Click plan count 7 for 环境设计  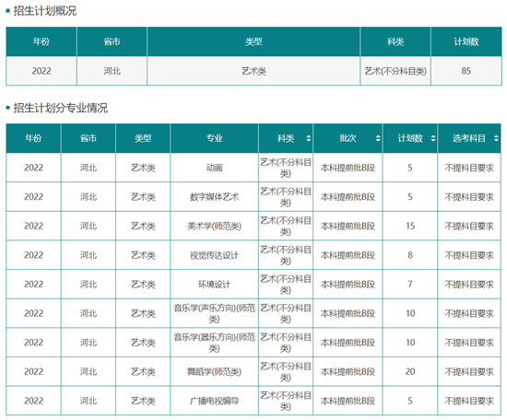click(x=410, y=285)
